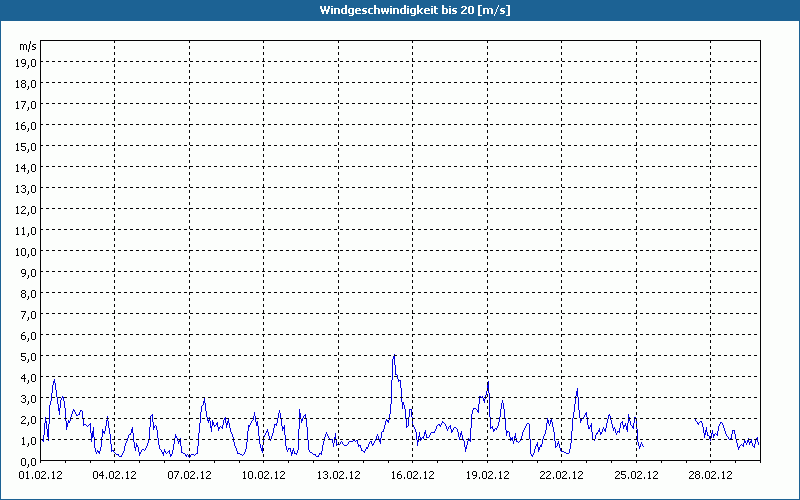Screen dimensions: 800x500
Task: Click the date label 13.02.12
Action: click(x=338, y=476)
